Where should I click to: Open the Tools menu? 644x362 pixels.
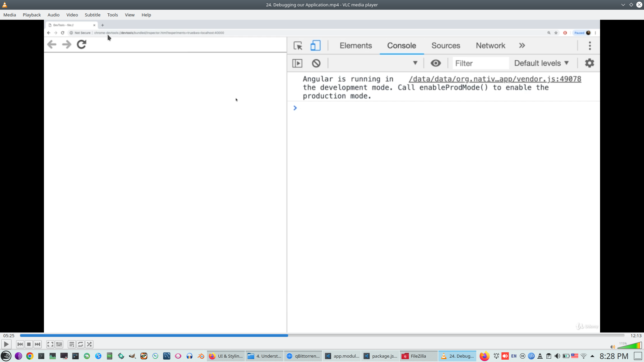[112, 15]
